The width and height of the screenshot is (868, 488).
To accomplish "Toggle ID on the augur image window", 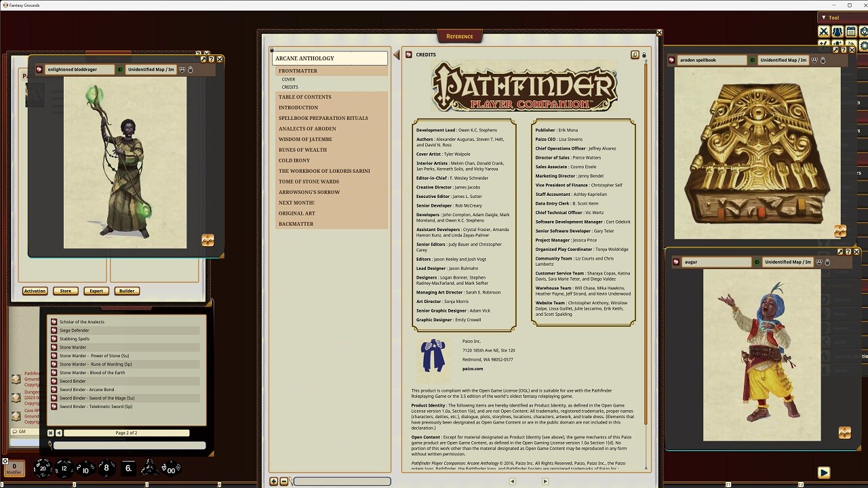I will 756,262.
